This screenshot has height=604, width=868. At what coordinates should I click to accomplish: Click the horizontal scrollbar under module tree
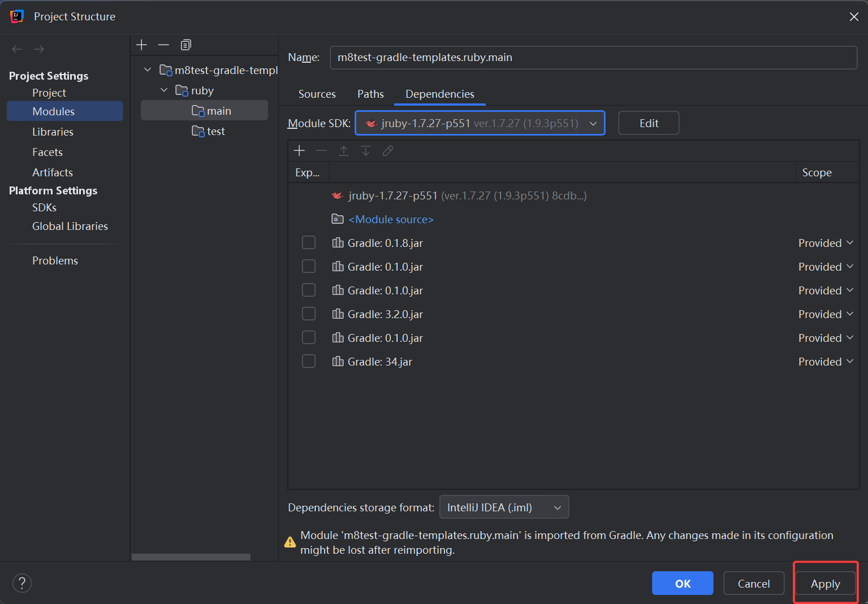(x=191, y=557)
